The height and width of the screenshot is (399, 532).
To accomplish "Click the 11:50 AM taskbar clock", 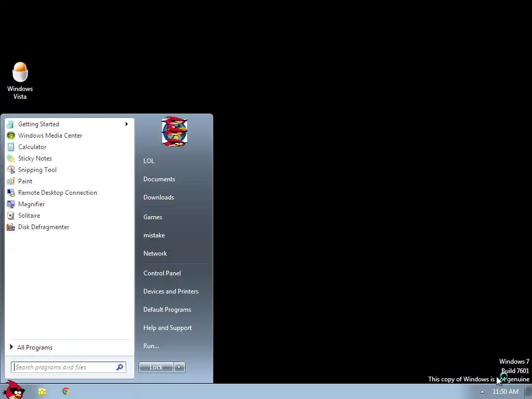I will click(x=505, y=392).
